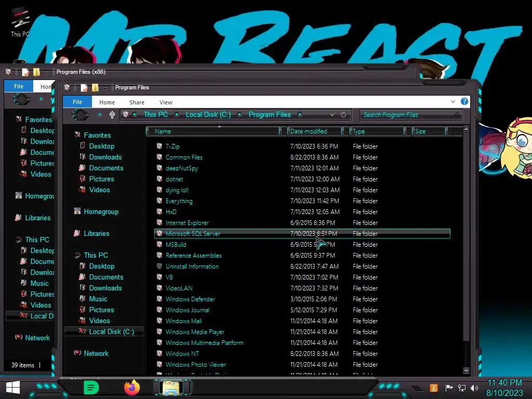Click the Search Program Files box
This screenshot has width=532, height=399.
[411, 115]
